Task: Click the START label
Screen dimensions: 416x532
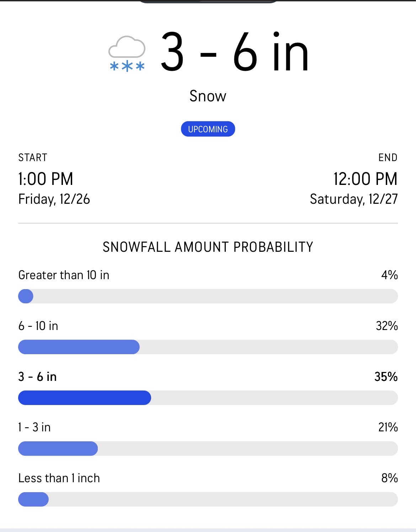Action: [x=33, y=158]
